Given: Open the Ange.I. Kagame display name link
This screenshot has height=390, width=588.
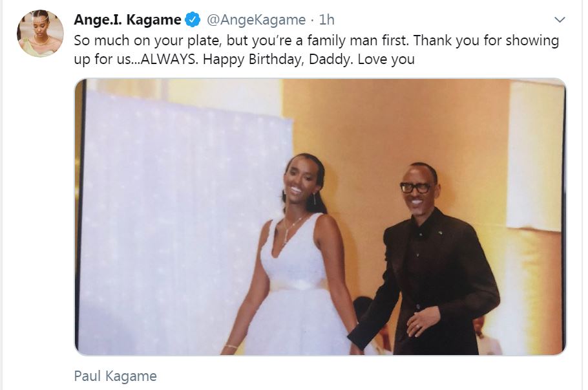Looking at the screenshot, I should pos(127,20).
